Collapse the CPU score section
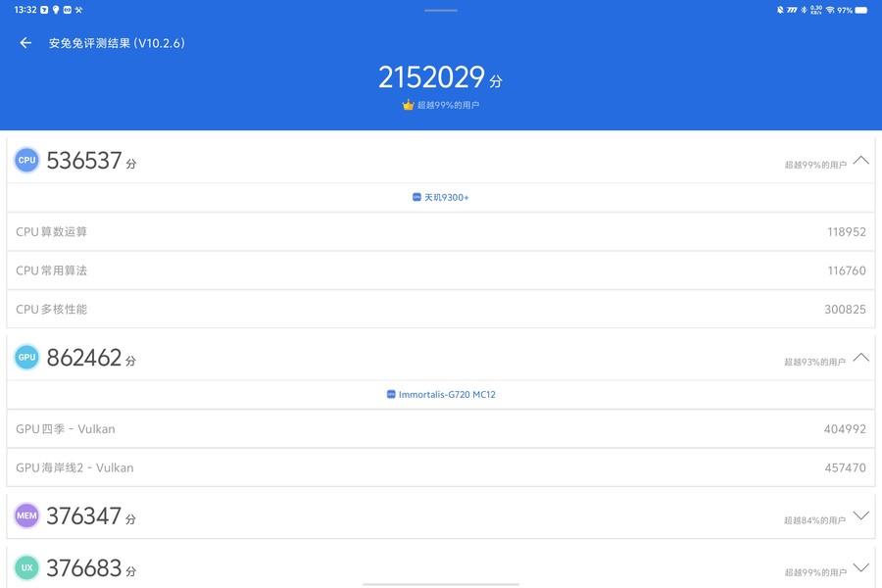This screenshot has width=882, height=588. (860, 160)
